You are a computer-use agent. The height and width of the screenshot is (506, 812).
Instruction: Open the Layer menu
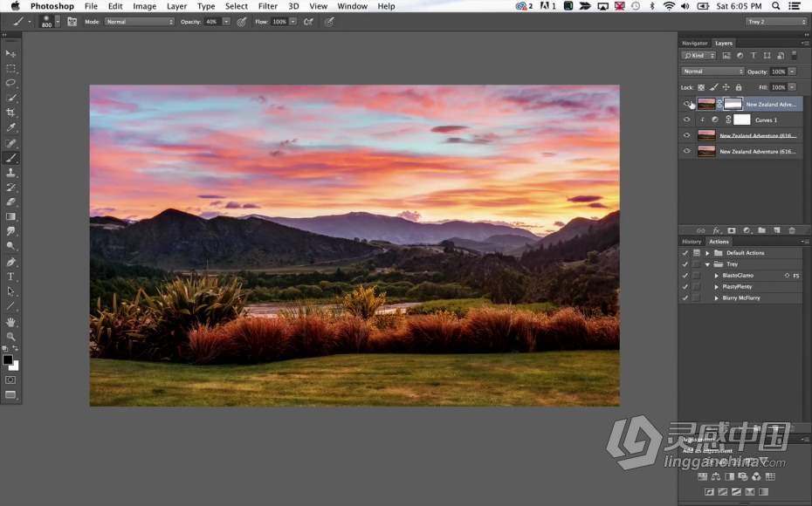pos(176,6)
